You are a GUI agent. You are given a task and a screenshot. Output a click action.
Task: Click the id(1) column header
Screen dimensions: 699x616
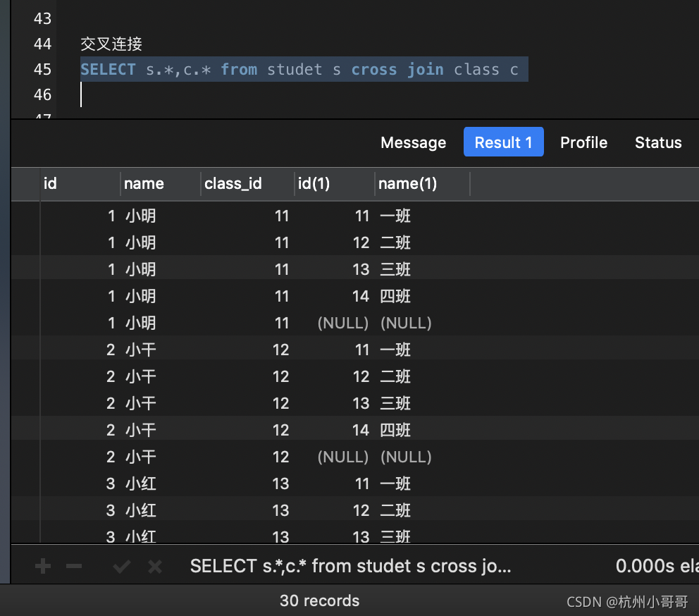(x=334, y=183)
